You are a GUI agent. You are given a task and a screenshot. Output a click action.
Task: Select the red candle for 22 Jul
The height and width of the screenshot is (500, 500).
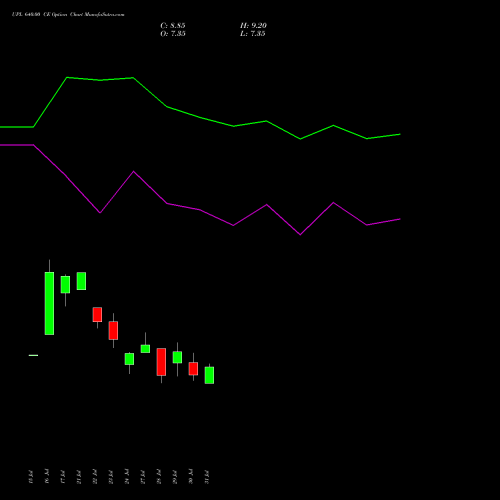(x=97, y=314)
